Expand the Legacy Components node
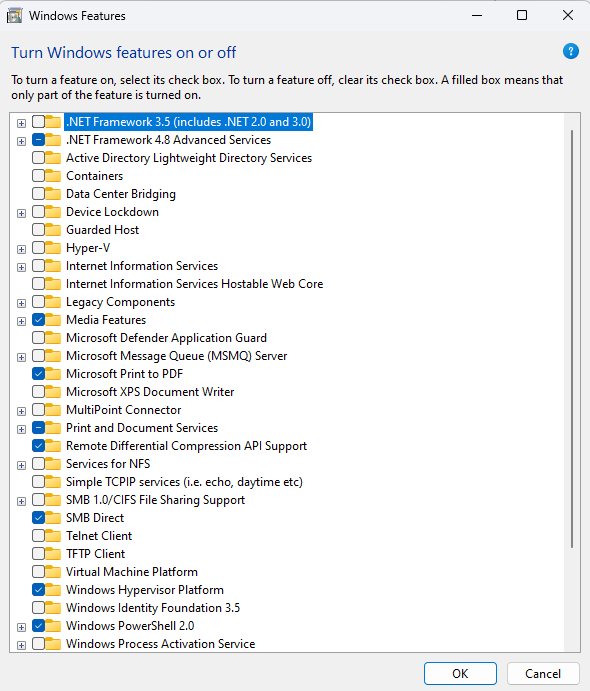Screen dimensions: 590x691 (x=21, y=303)
